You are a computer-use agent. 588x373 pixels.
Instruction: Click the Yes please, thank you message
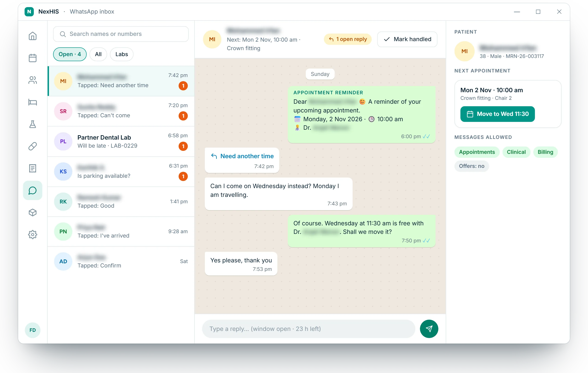click(241, 264)
